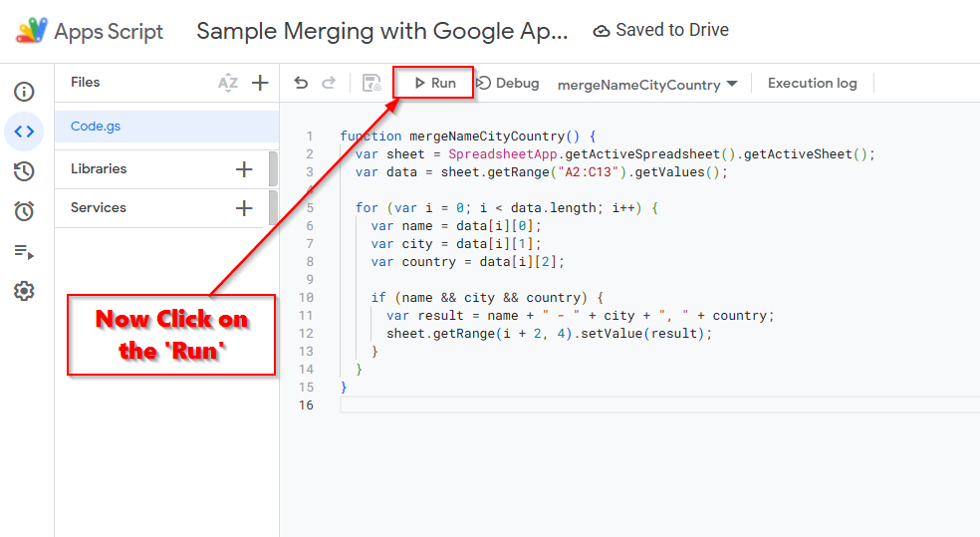Click the Services section label
This screenshot has height=537, width=980.
tap(99, 207)
